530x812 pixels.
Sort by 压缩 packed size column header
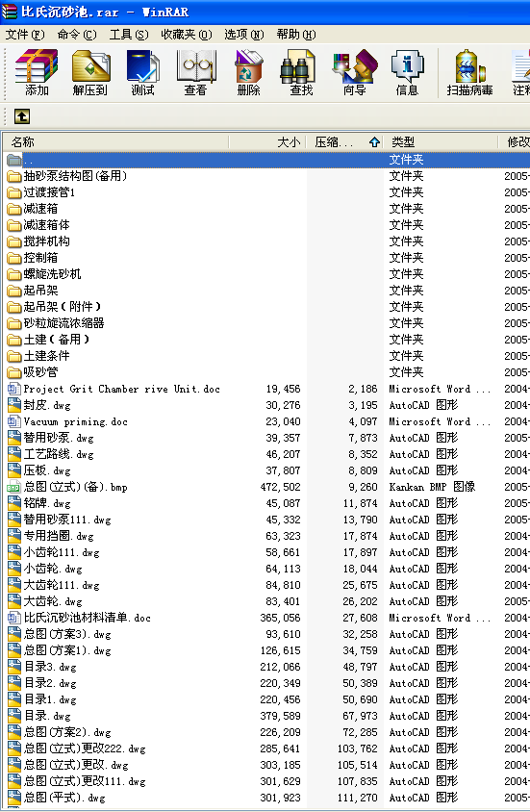pos(344,141)
